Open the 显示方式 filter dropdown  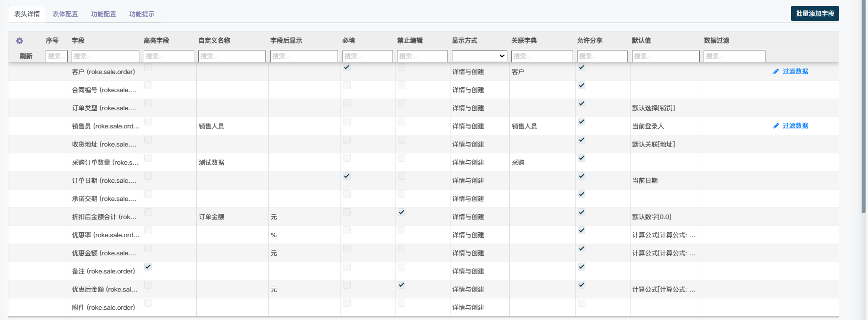479,56
